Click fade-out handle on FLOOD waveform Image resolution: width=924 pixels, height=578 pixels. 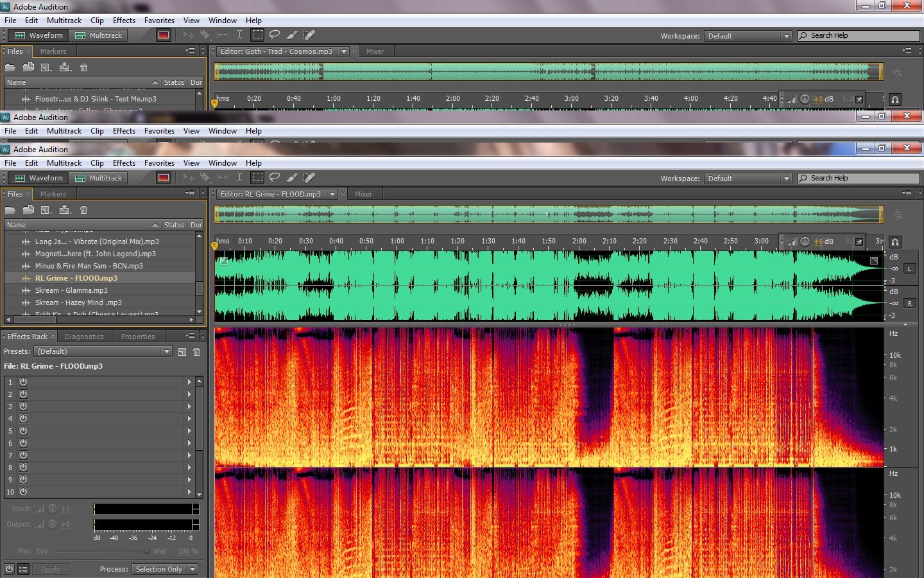874,261
